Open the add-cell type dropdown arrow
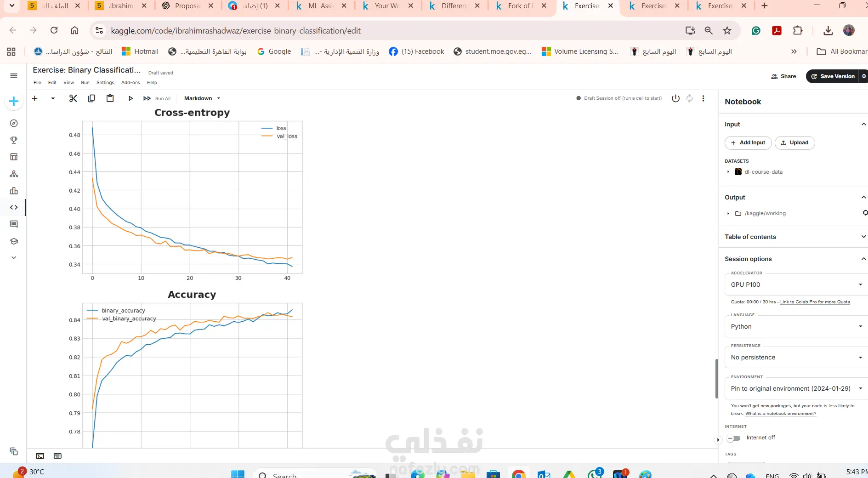Screen dimensions: 868x478 53,98
